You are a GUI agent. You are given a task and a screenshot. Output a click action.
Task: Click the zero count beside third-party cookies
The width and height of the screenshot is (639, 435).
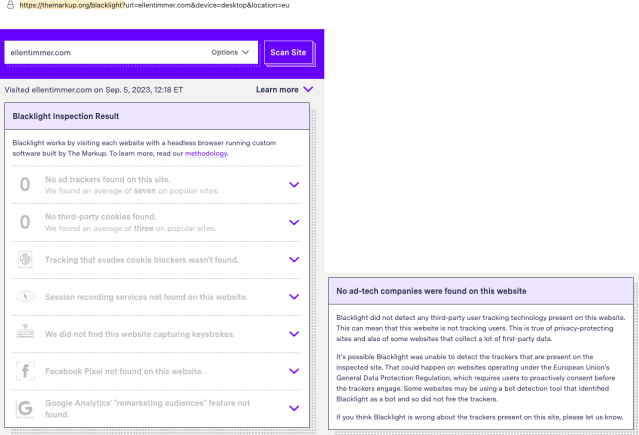(x=25, y=221)
